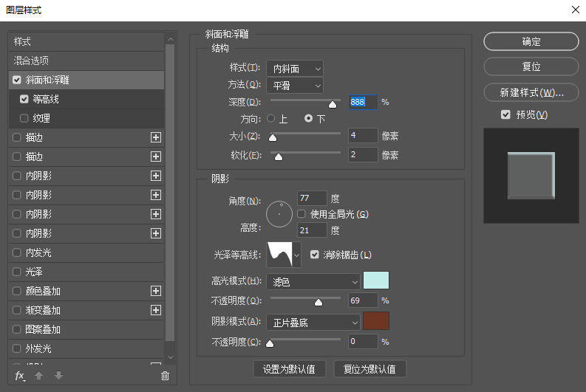The height and width of the screenshot is (392, 586).
Task: Open the 阴影模式 dropdown showing 正片叠底
Action: (x=314, y=322)
